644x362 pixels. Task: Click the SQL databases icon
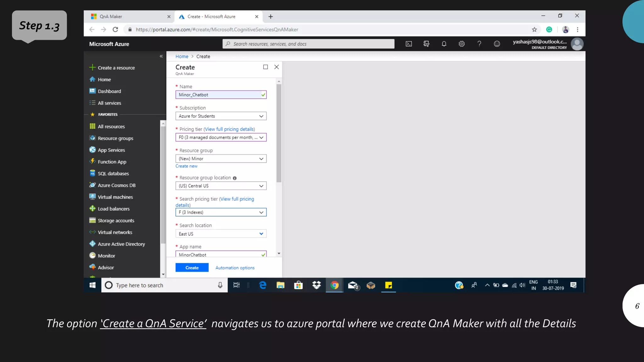point(92,173)
